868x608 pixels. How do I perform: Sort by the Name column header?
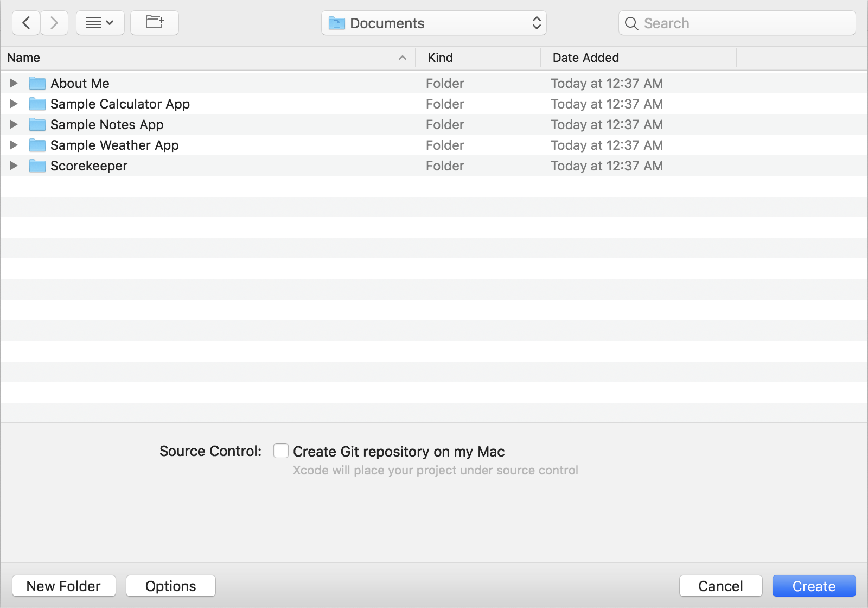tap(208, 58)
